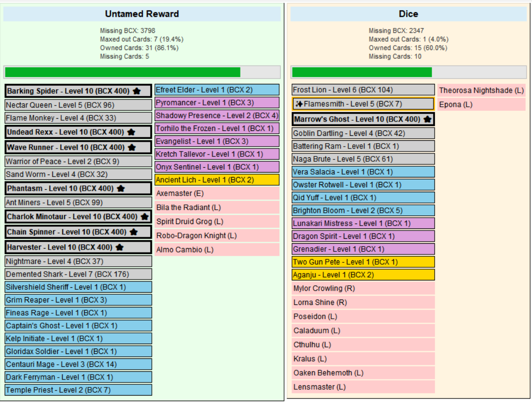The height and width of the screenshot is (404, 532).
Task: Select Warrior of Peace - Level 2
Action: 78,162
